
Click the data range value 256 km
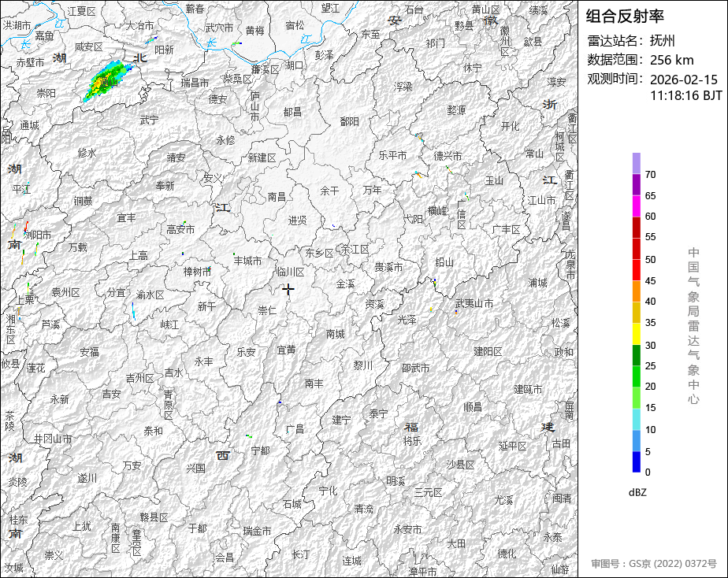(672, 61)
